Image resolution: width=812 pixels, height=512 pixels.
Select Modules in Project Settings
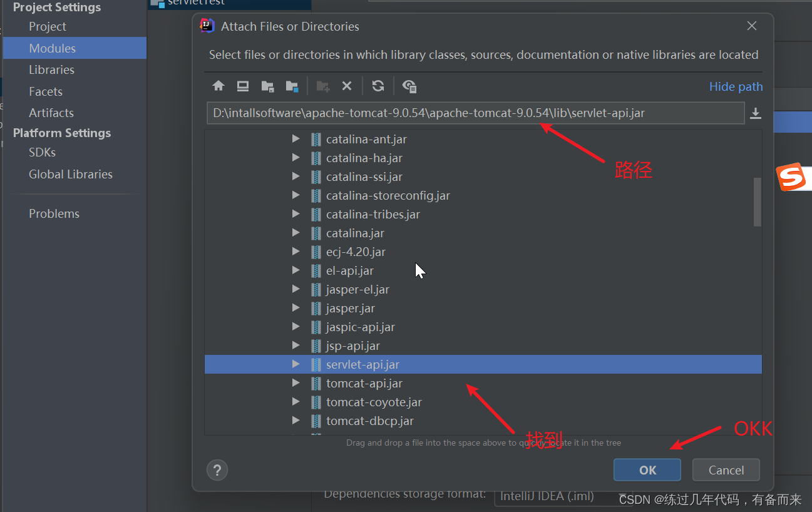pos(75,48)
